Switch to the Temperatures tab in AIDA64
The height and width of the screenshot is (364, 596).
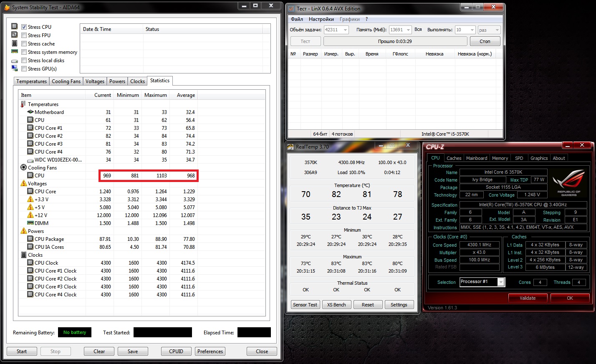32,81
